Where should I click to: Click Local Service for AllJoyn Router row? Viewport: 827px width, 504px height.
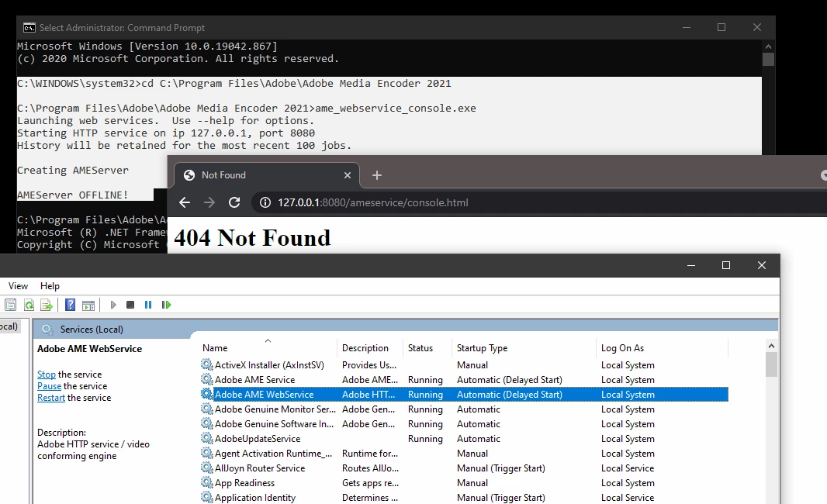(627, 468)
